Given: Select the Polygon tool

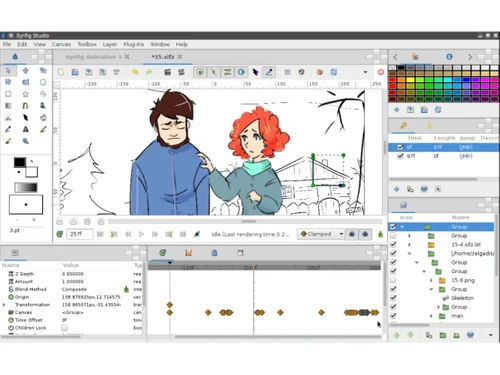Looking at the screenshot, I should [x=43, y=94].
